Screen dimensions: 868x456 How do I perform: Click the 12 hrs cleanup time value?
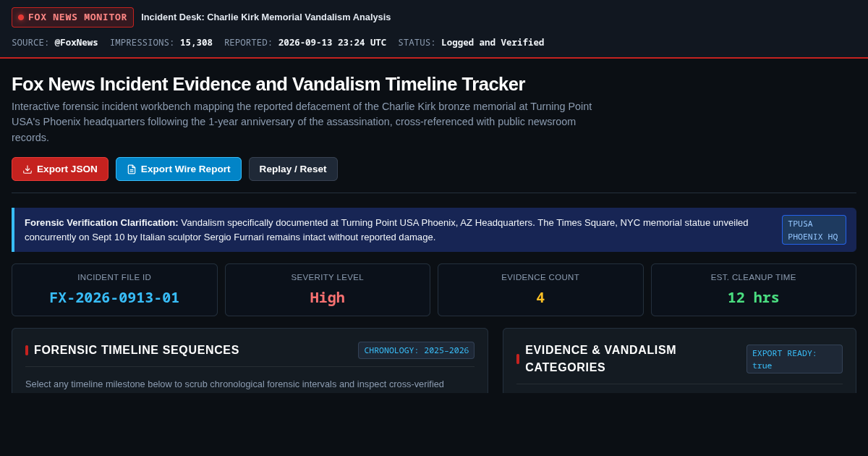[753, 297]
